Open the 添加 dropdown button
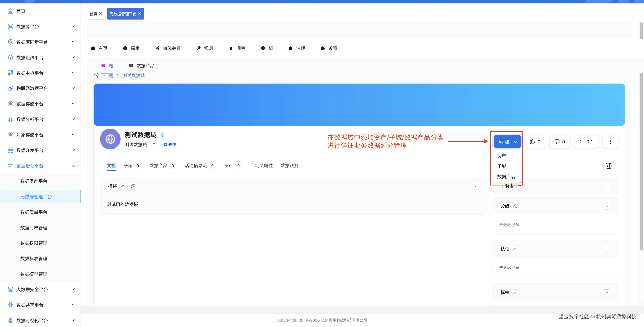 click(x=507, y=141)
